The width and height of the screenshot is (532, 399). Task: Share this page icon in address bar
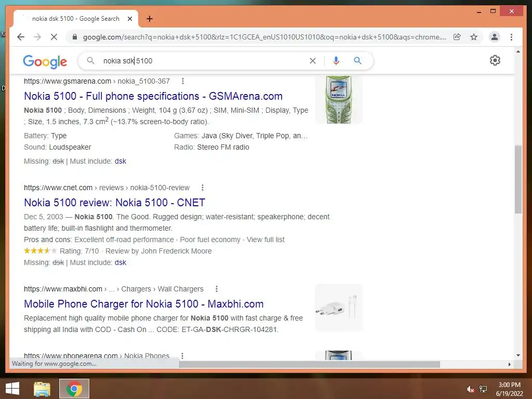click(x=457, y=37)
